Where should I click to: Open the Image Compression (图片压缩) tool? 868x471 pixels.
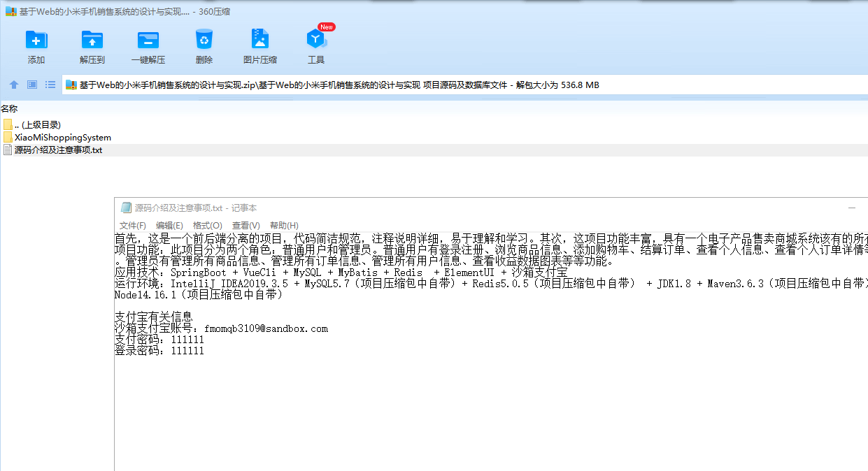click(260, 40)
